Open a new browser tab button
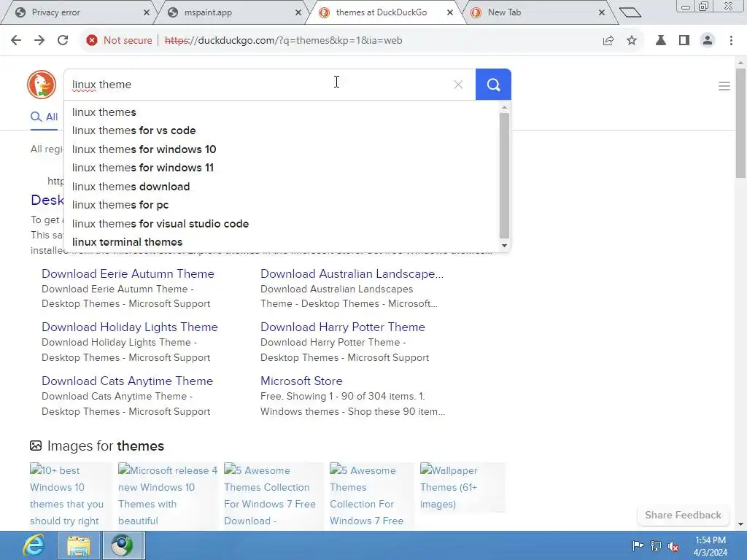This screenshot has height=560, width=747. [x=630, y=12]
